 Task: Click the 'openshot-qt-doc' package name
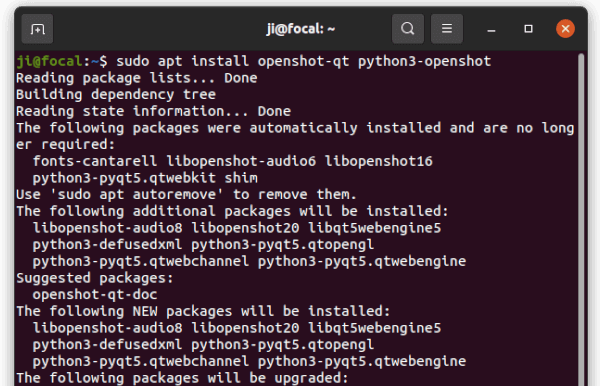coord(95,295)
